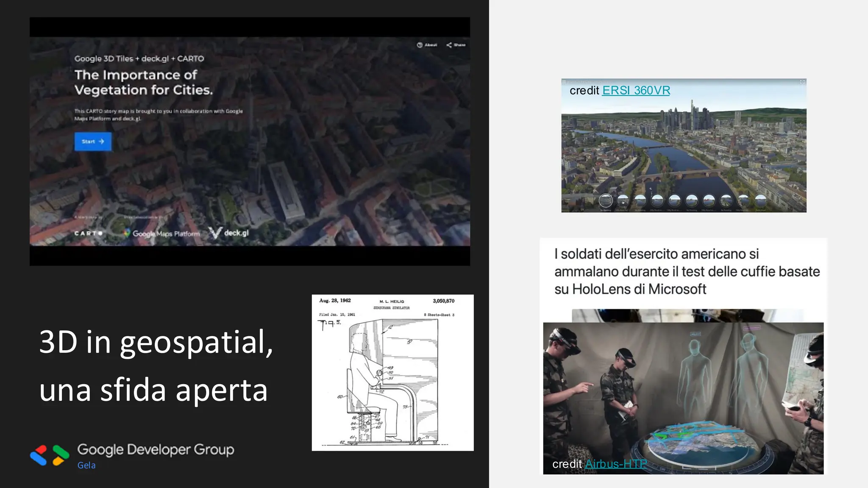Select the second 360VR scene thumbnail
This screenshot has height=488, width=868.
click(x=623, y=200)
